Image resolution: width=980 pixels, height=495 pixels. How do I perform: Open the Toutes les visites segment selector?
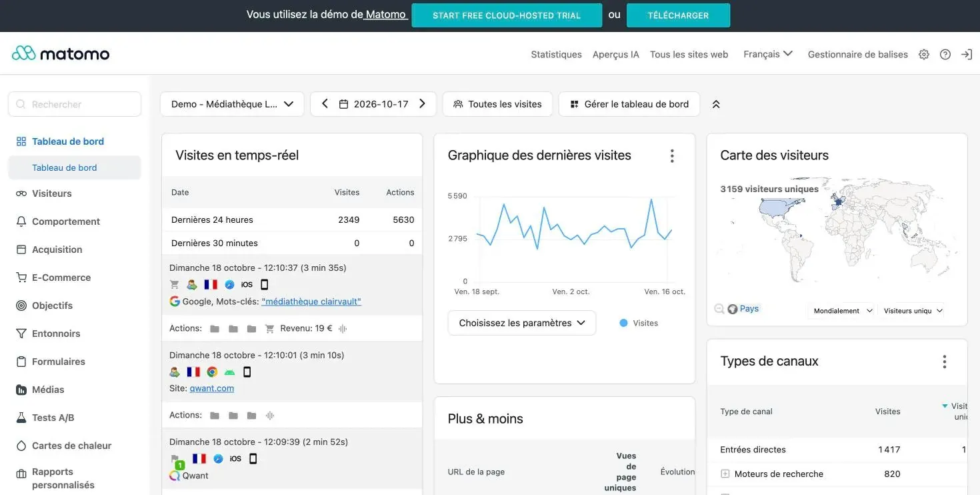tap(497, 104)
